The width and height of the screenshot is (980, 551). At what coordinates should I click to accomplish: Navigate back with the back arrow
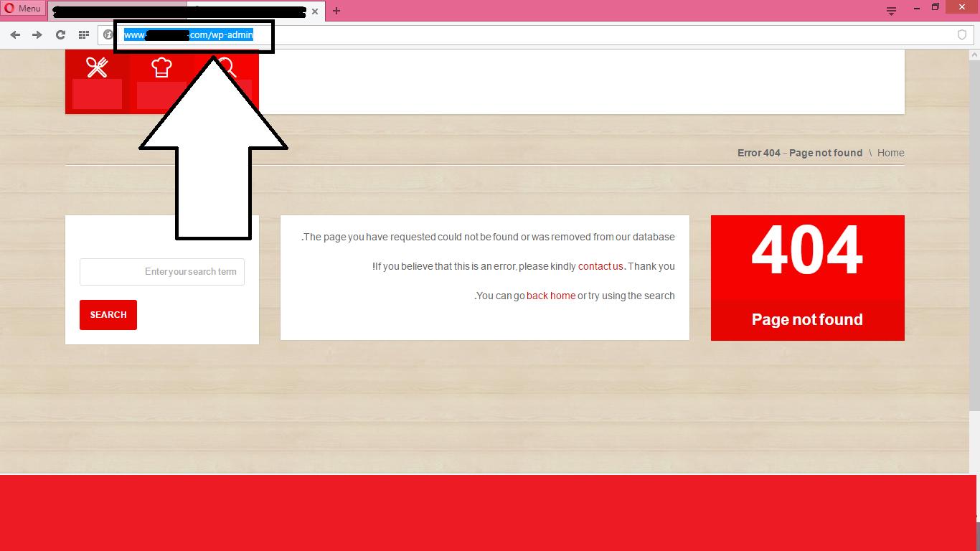(14, 34)
